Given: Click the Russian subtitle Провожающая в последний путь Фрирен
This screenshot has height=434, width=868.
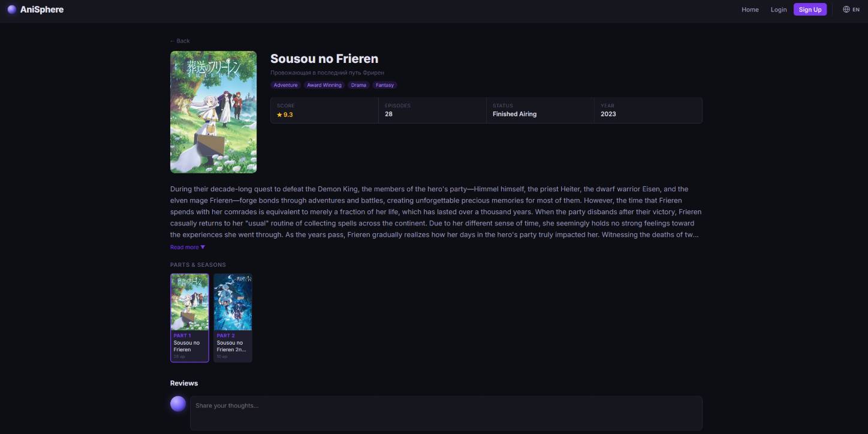Looking at the screenshot, I should click(327, 73).
